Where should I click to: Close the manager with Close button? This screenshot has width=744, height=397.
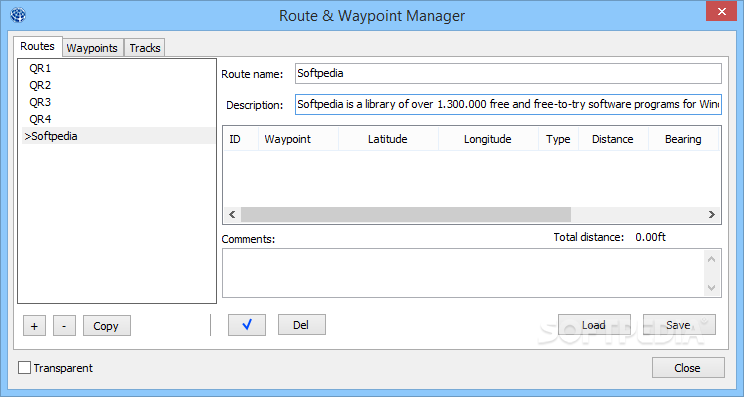pos(688,368)
